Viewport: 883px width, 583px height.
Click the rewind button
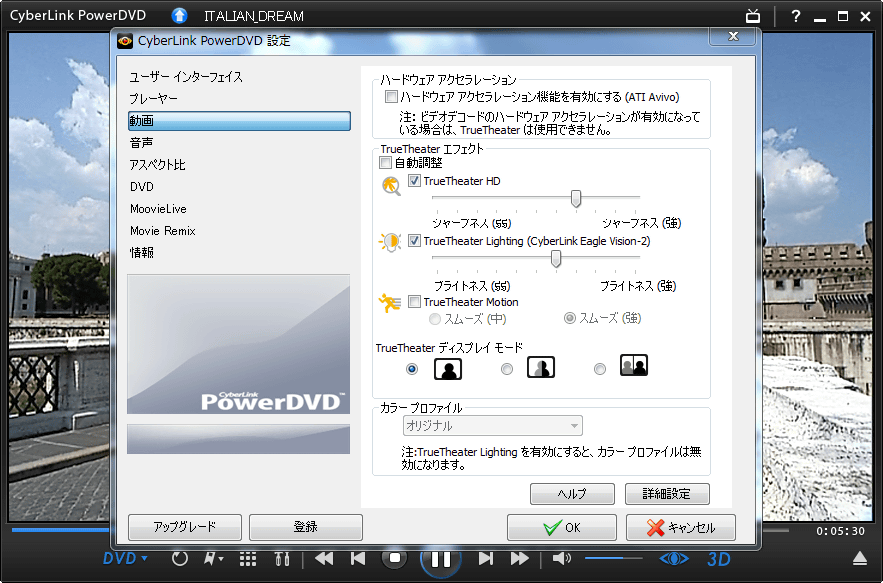tap(324, 558)
